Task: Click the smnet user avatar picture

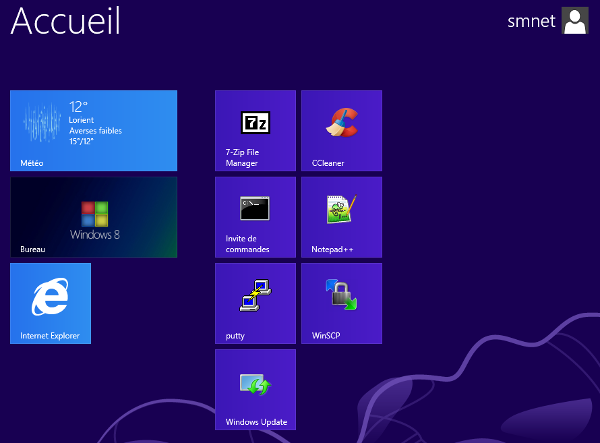Action: click(575, 21)
